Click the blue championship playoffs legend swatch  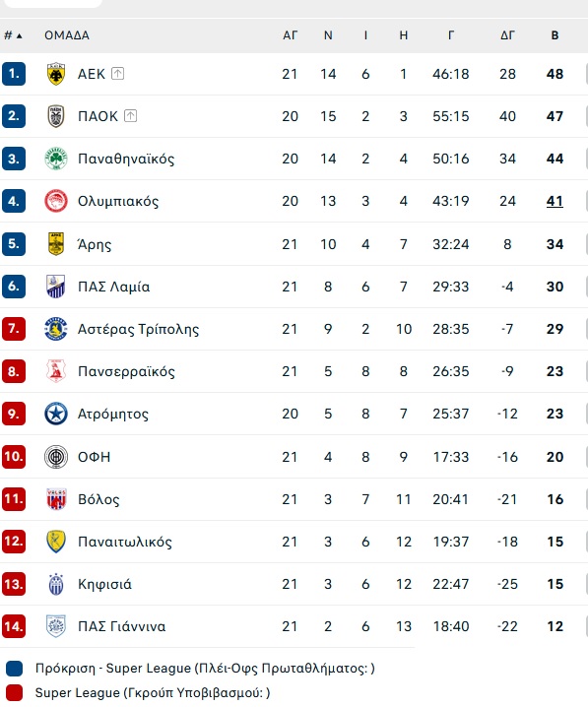[15, 669]
